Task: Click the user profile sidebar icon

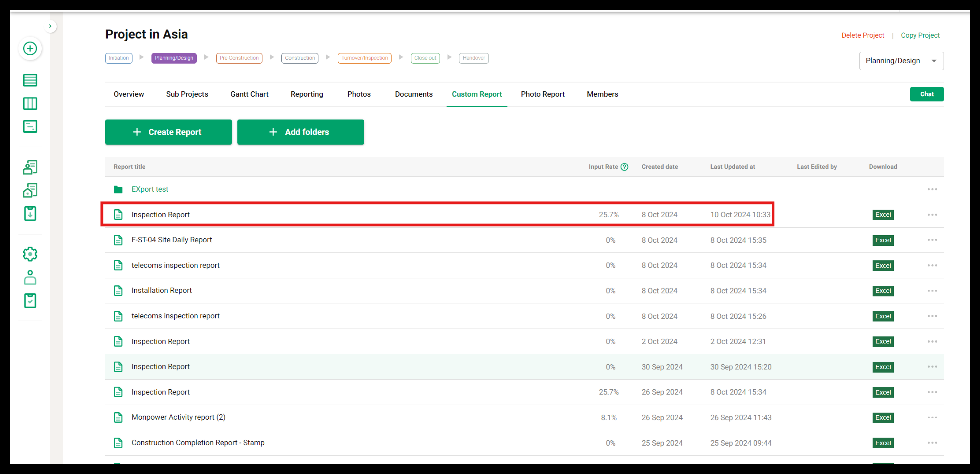Action: pyautogui.click(x=30, y=277)
